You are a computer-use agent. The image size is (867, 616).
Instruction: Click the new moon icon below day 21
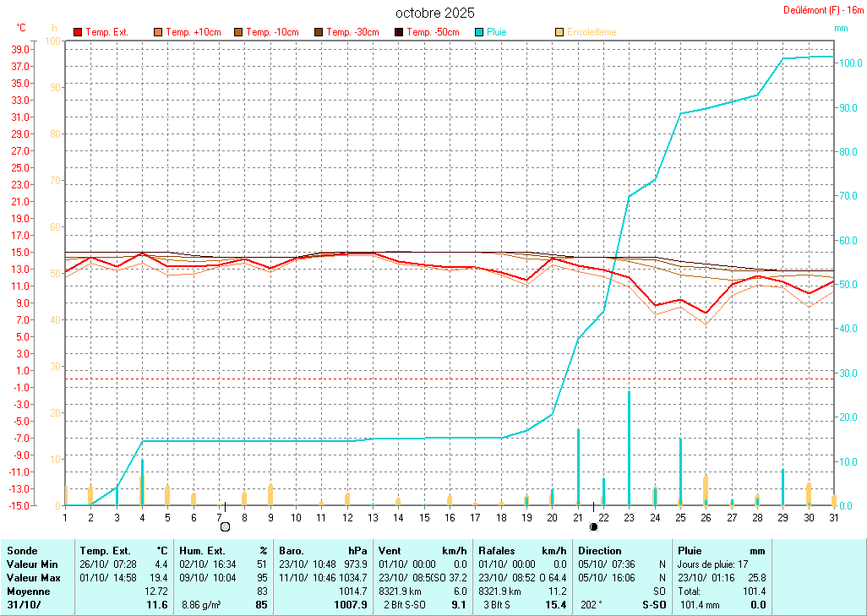coord(593,527)
